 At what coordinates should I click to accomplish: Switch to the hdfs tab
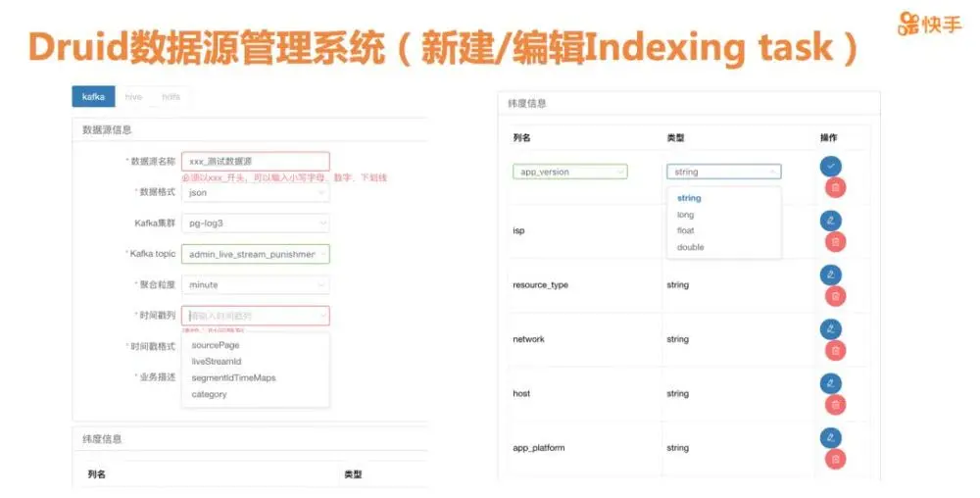[x=171, y=97]
